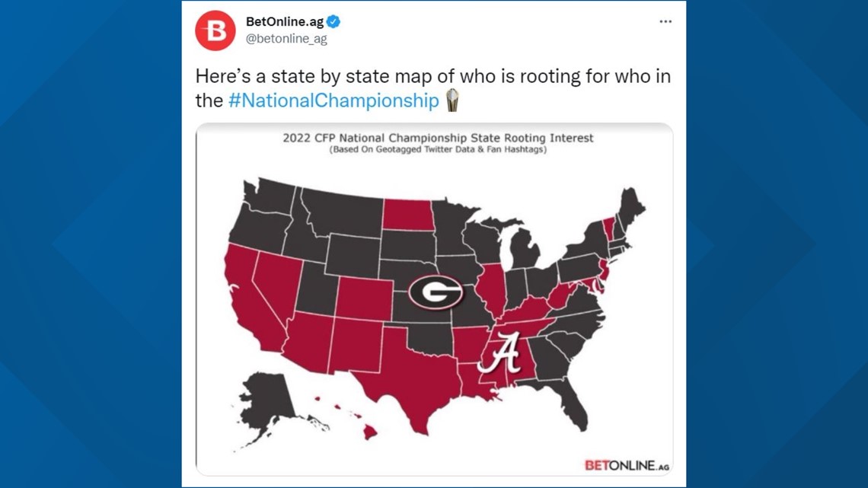Click the red Colorado state on the map

tap(365, 297)
